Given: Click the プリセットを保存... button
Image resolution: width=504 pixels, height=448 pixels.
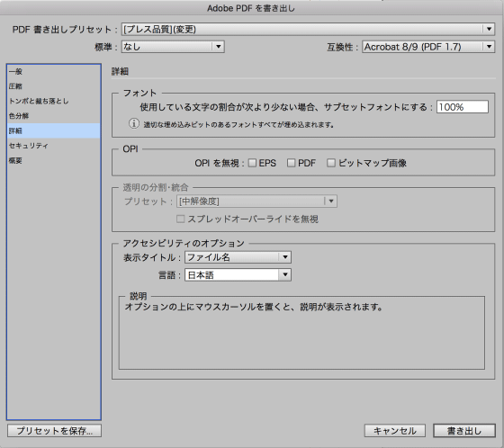Looking at the screenshot, I should 54,431.
